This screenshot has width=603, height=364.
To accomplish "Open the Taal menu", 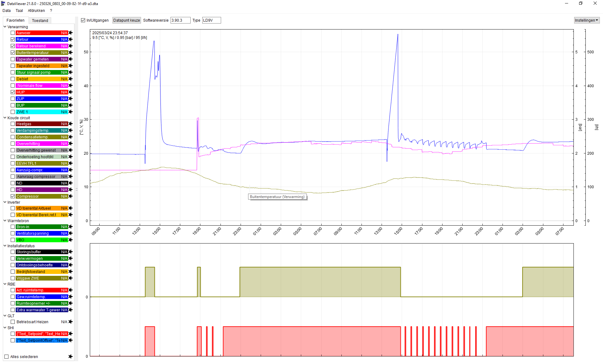I will click(x=19, y=11).
